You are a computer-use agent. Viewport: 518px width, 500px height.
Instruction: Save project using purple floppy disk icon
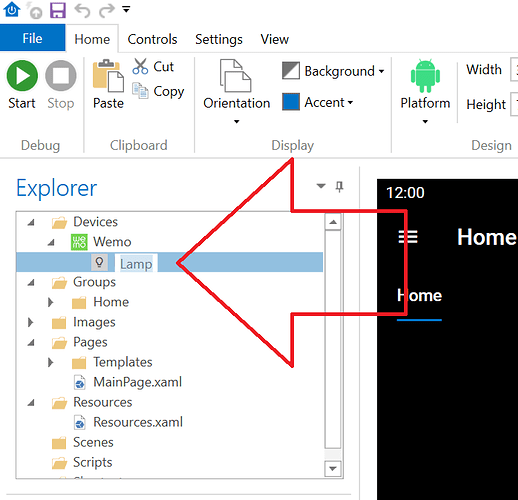(58, 10)
